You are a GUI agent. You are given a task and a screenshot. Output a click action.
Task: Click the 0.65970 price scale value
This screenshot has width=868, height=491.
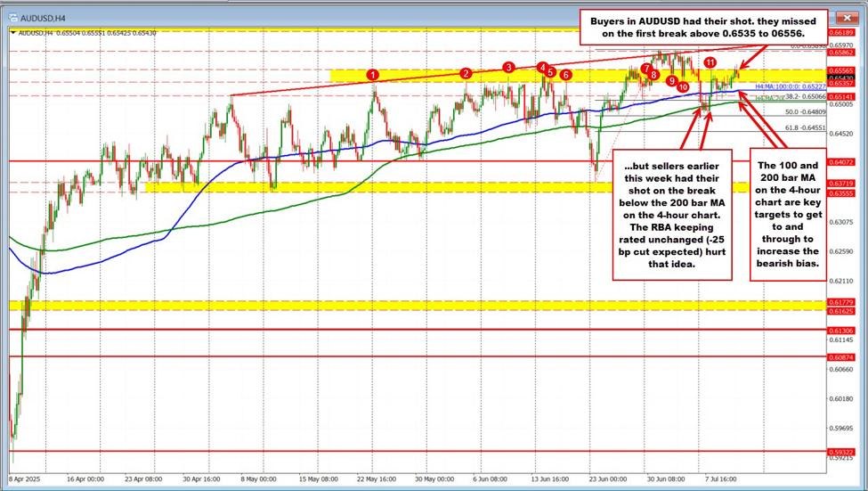click(840, 45)
